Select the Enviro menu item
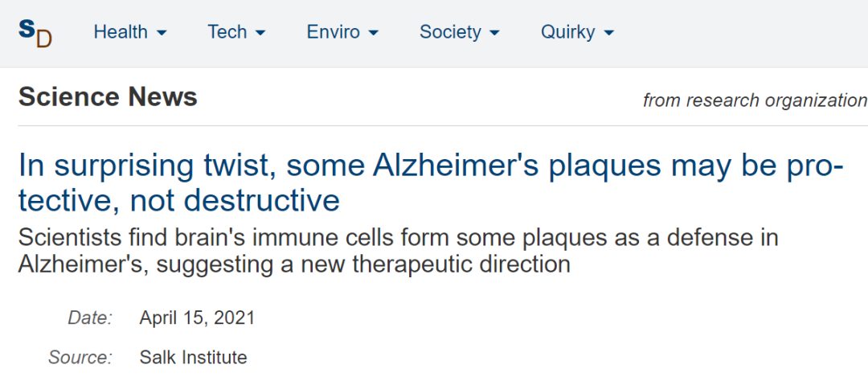 click(333, 32)
